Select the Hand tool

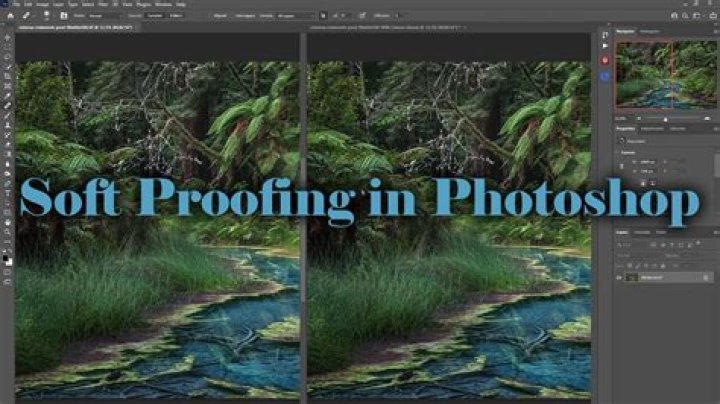click(7, 223)
